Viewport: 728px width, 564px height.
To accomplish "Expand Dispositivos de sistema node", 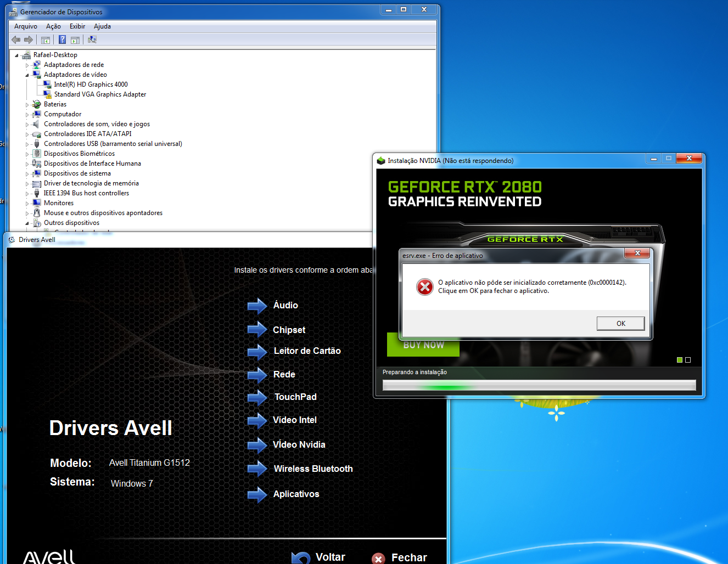I will 27,174.
